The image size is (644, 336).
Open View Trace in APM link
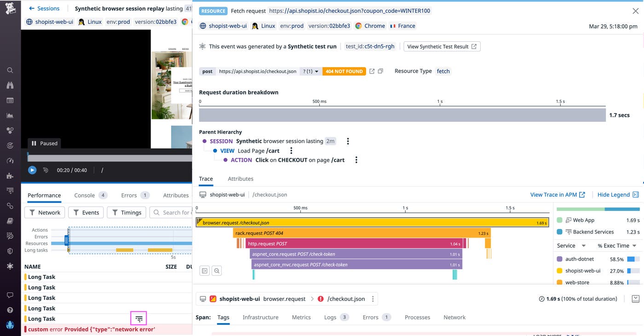558,194
